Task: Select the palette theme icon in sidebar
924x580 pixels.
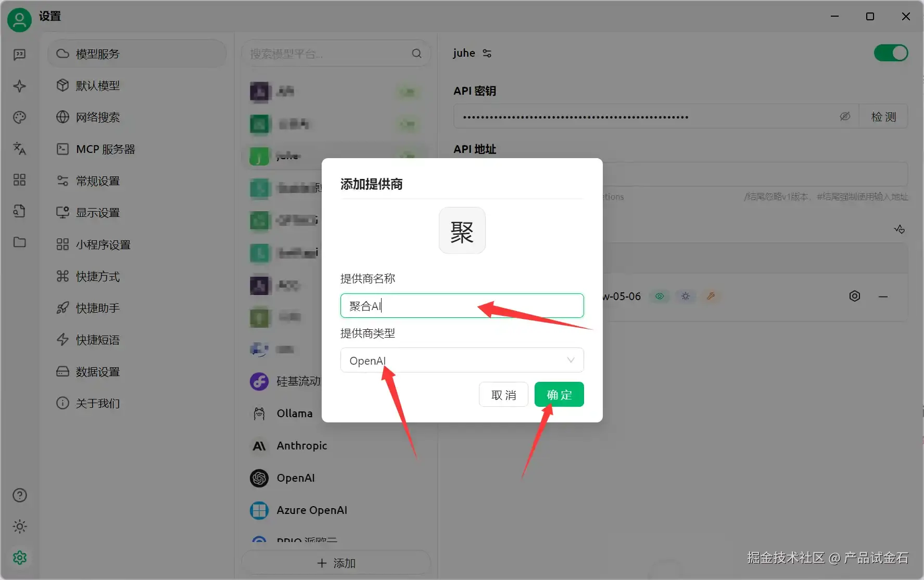Action: [x=19, y=118]
